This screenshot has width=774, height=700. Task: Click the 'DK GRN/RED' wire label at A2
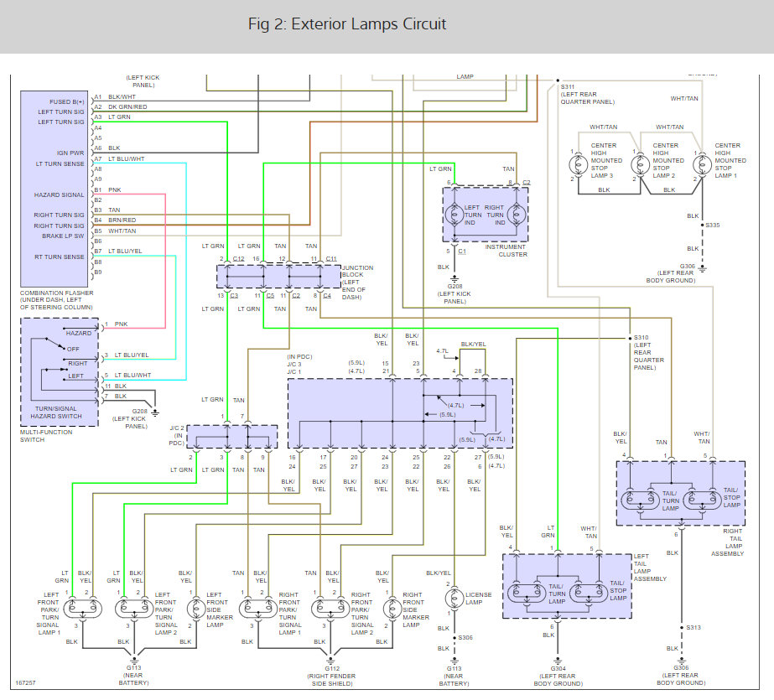point(127,107)
